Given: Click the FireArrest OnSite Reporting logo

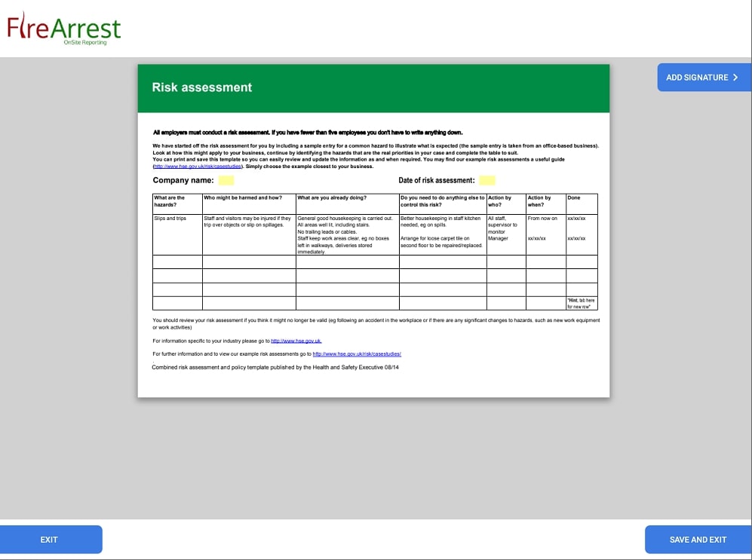Looking at the screenshot, I should tap(64, 29).
